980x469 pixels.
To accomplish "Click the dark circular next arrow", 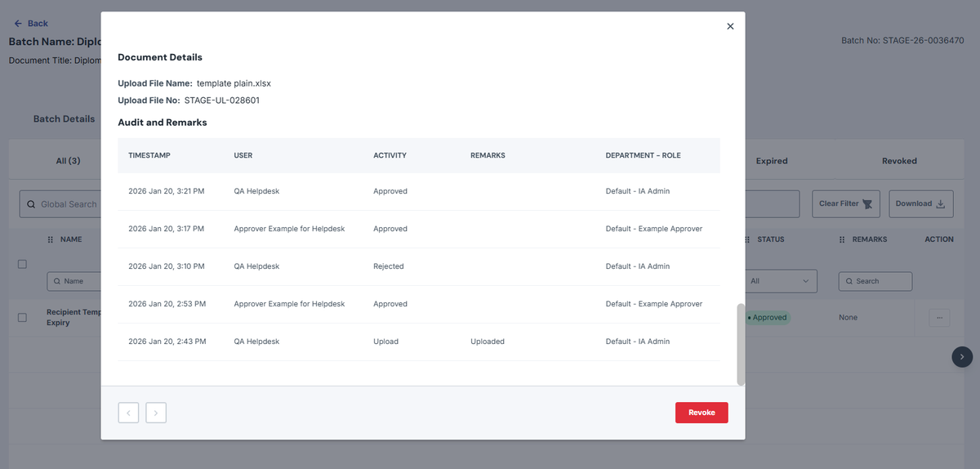I will tap(962, 356).
